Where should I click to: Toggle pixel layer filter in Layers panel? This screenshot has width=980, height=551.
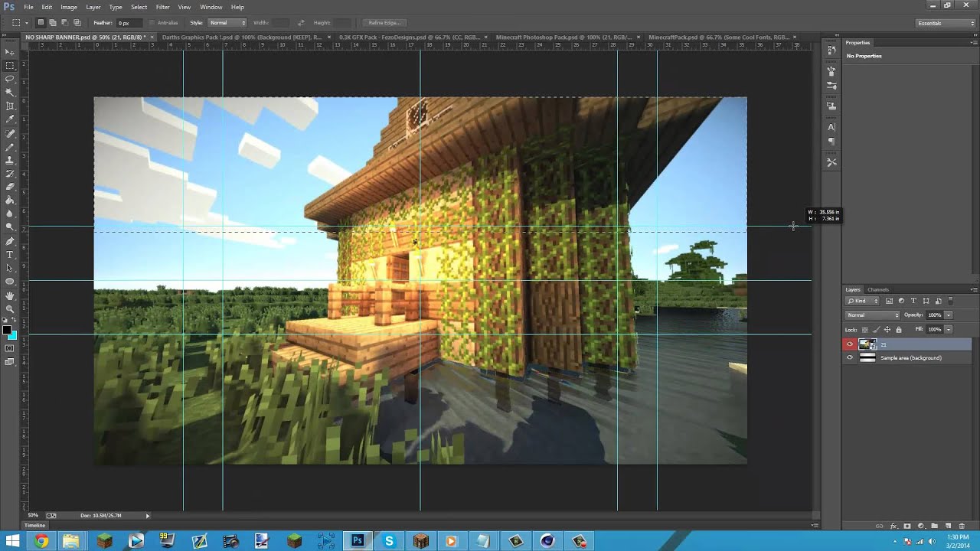tap(889, 301)
